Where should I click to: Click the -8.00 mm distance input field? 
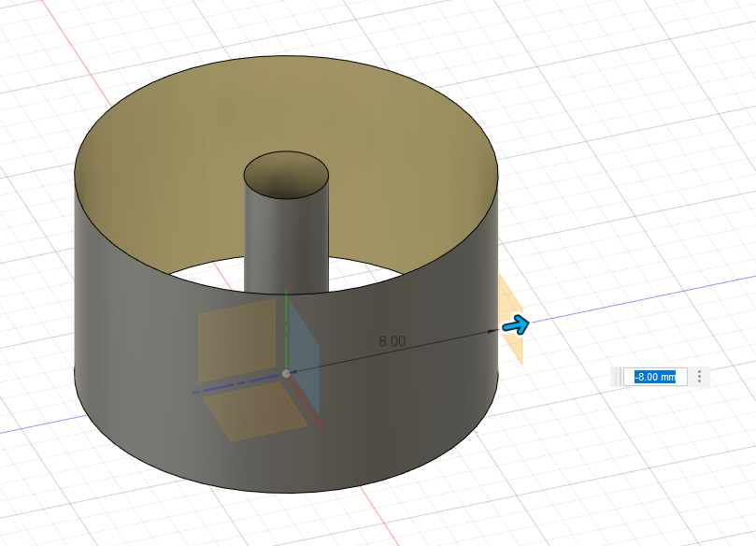tap(655, 377)
